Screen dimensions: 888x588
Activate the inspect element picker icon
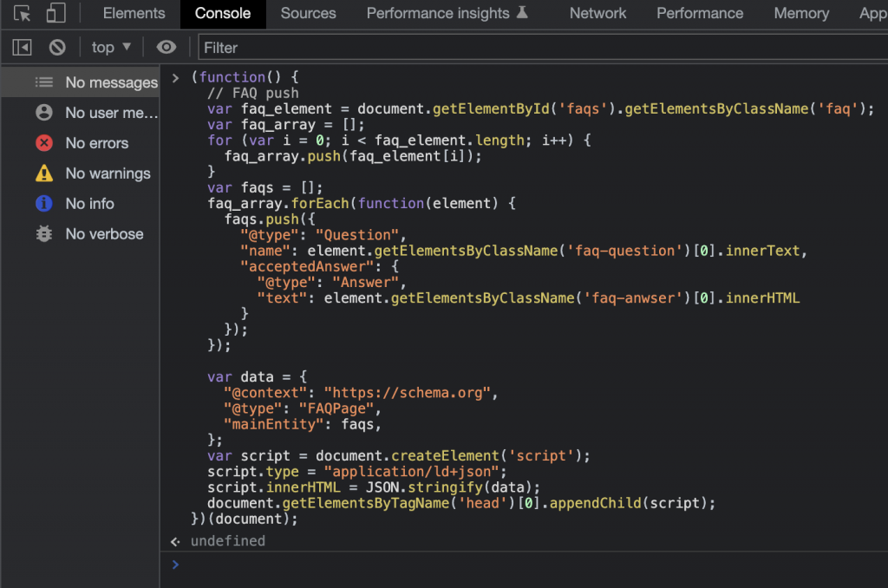point(22,13)
